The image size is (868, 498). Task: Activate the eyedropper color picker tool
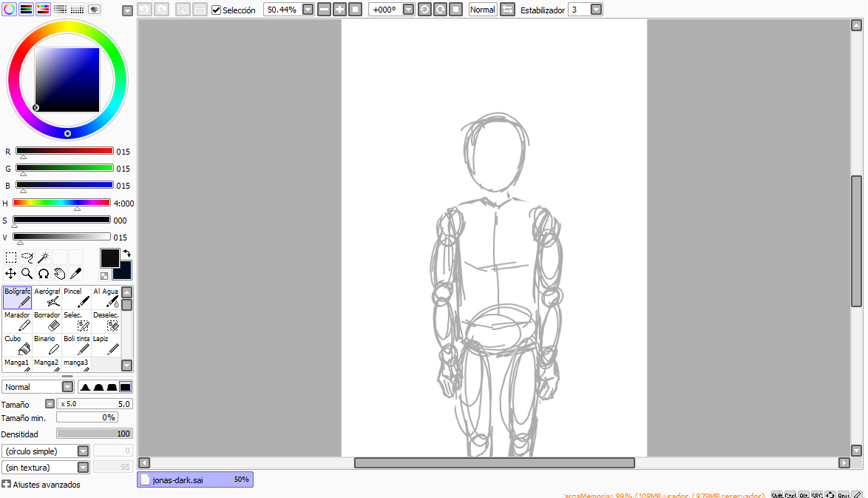[75, 274]
